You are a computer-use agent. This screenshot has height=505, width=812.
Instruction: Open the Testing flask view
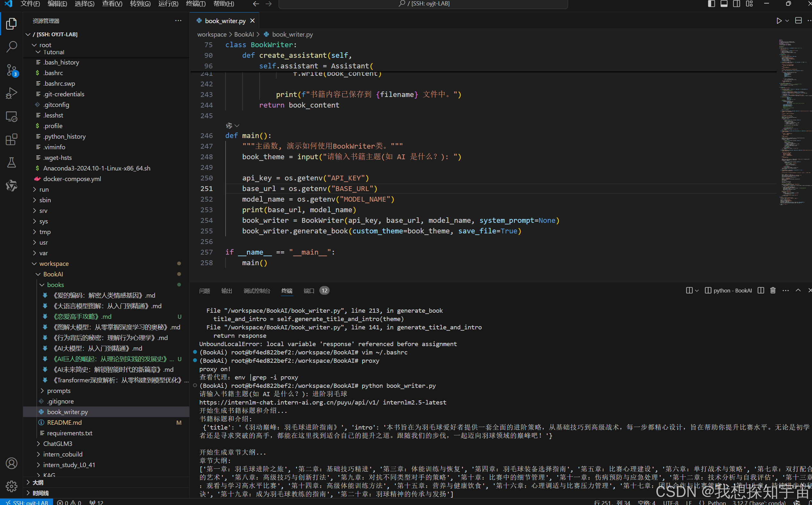pyautogui.click(x=11, y=162)
